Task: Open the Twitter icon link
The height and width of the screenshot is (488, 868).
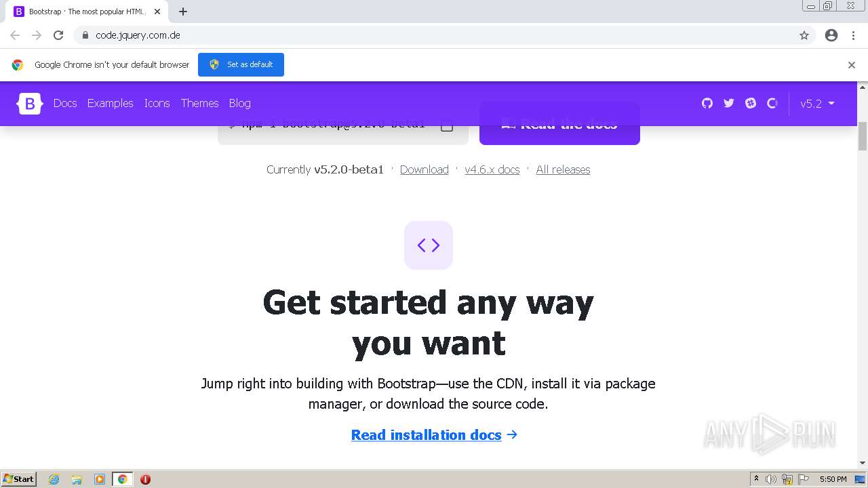Action: 729,103
